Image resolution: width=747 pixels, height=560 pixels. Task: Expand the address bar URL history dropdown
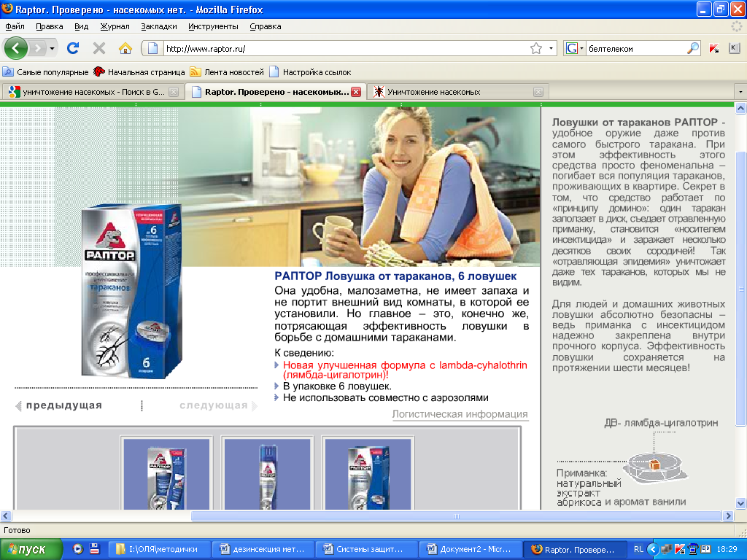tap(551, 48)
